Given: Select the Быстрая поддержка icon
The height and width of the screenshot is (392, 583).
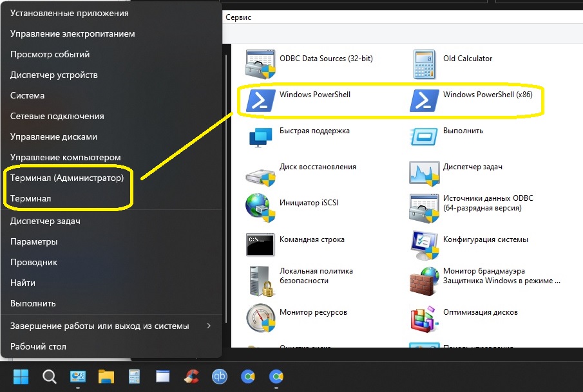Looking at the screenshot, I should (260, 136).
